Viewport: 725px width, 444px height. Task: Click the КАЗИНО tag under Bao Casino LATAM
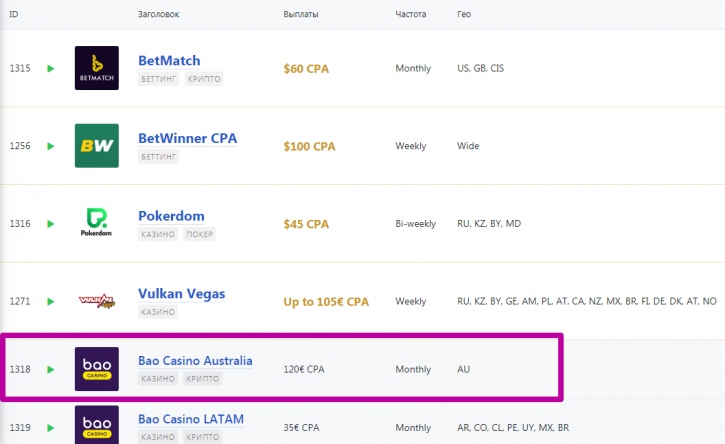[158, 437]
